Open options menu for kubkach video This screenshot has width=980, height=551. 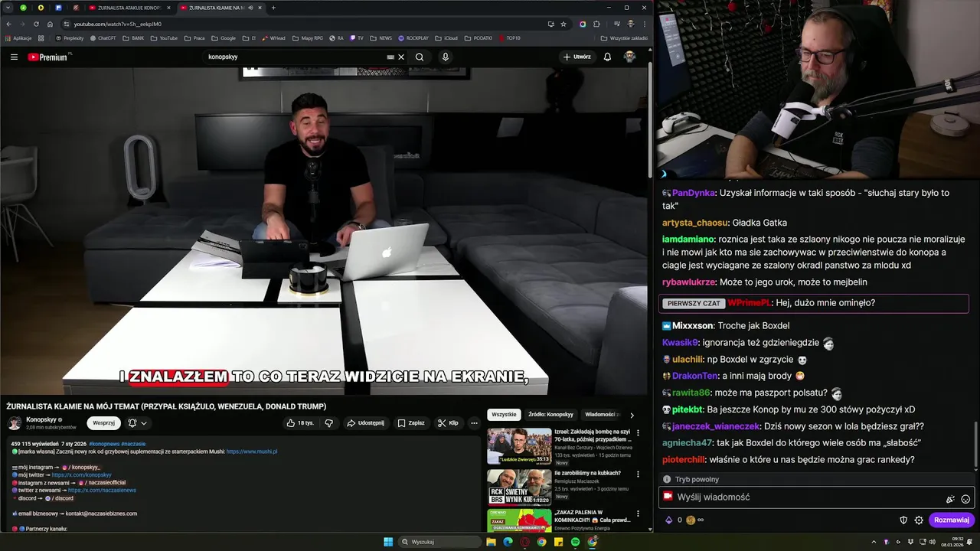click(638, 474)
